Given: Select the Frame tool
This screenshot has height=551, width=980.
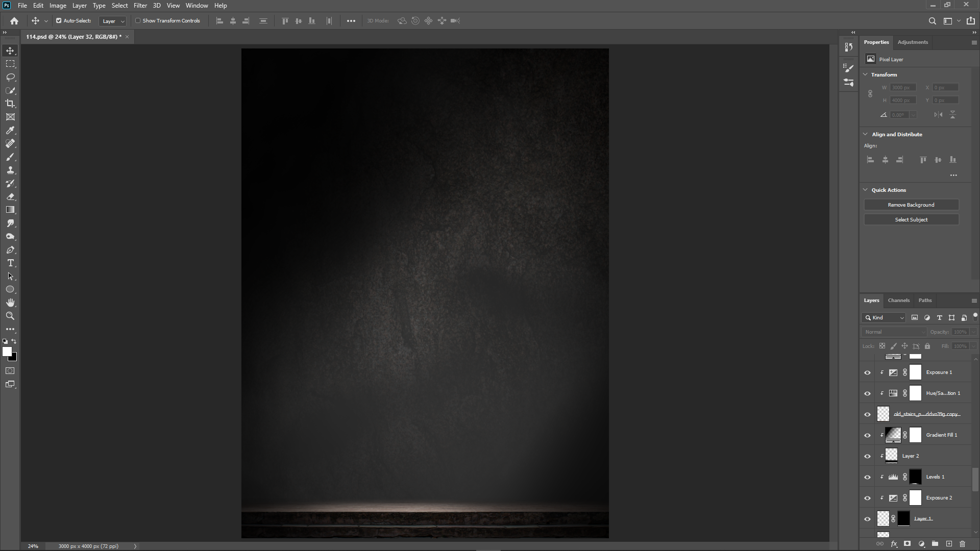Looking at the screenshot, I should click(10, 117).
